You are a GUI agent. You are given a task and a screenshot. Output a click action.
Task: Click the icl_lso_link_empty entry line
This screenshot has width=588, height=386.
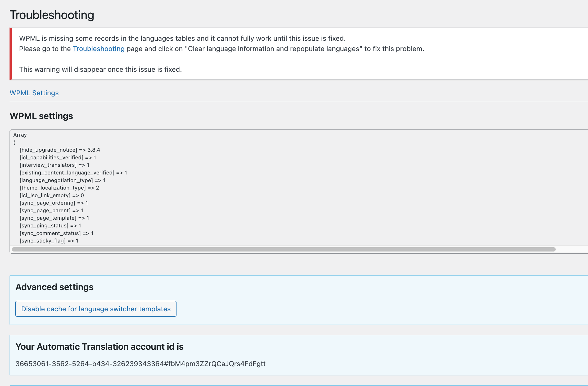[52, 195]
